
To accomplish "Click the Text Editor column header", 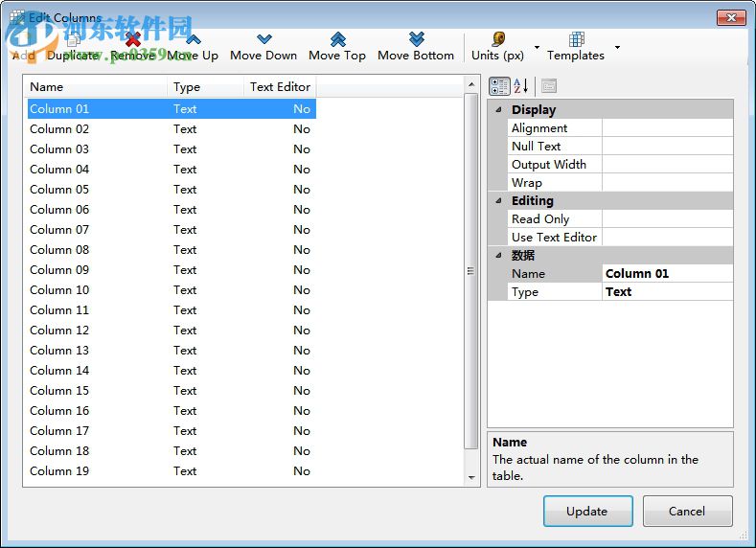I will coord(280,87).
